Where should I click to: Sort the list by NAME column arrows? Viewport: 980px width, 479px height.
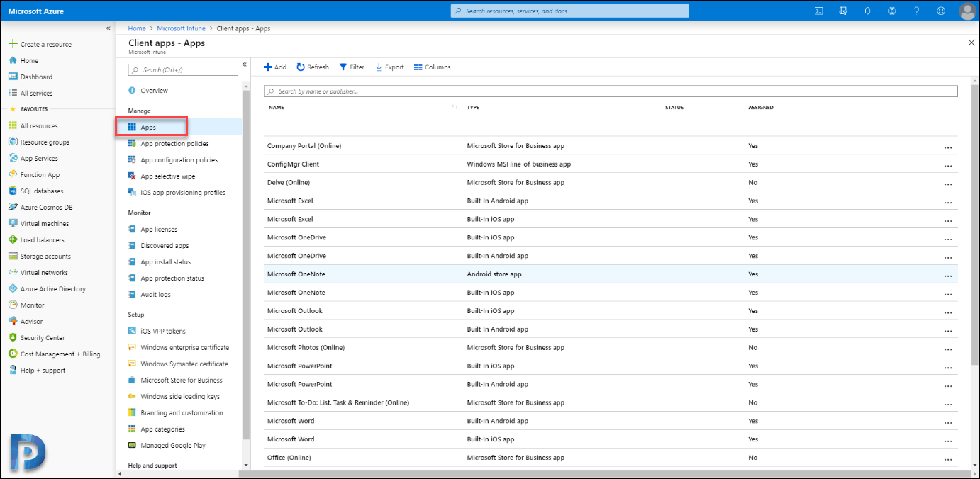tap(454, 108)
